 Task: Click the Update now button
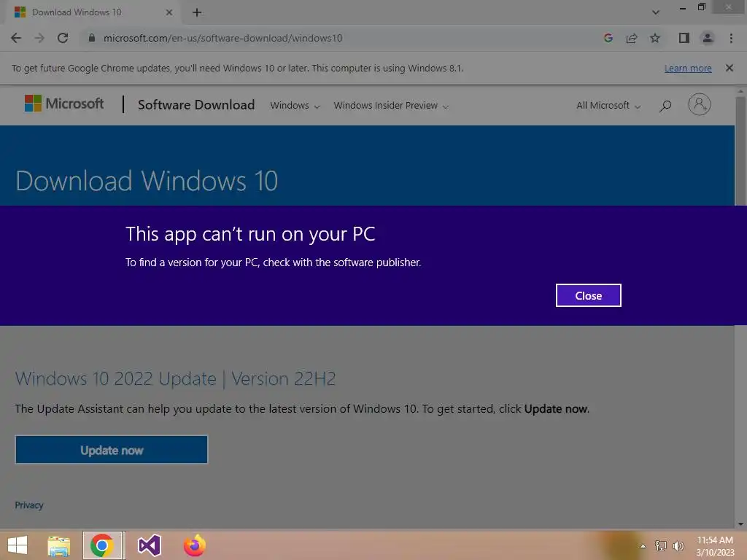112,449
